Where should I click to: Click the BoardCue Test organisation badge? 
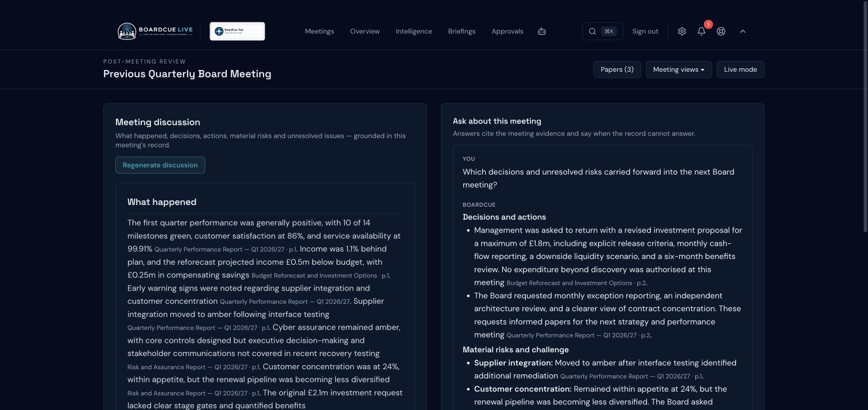tap(237, 31)
